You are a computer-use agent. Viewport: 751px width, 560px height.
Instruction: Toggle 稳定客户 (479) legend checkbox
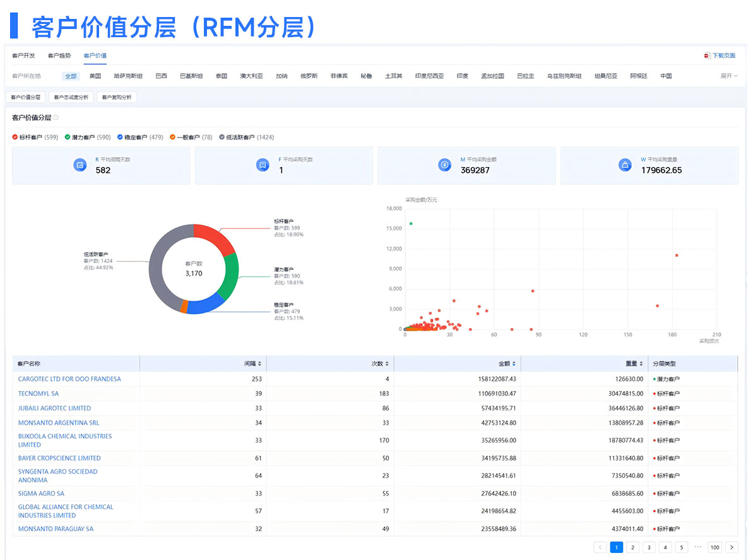point(120,137)
